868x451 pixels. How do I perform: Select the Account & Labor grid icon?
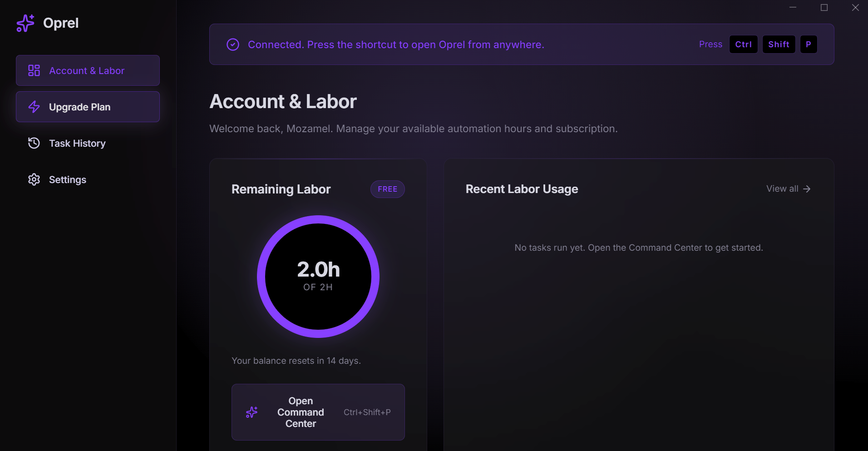coord(34,70)
